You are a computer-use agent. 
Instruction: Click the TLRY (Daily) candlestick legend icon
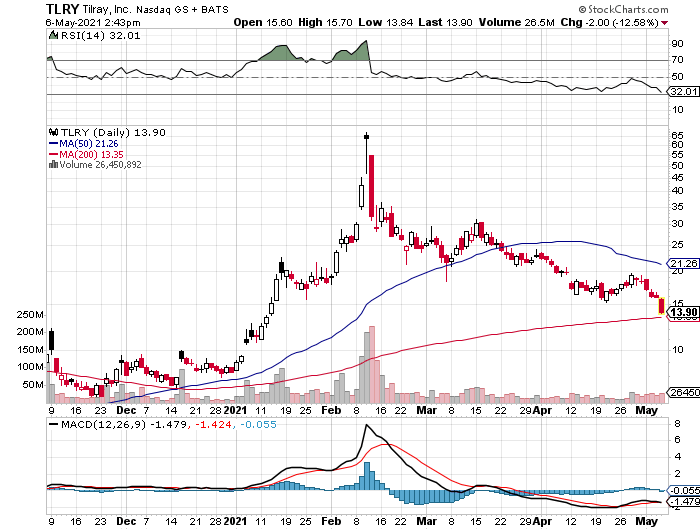54,132
